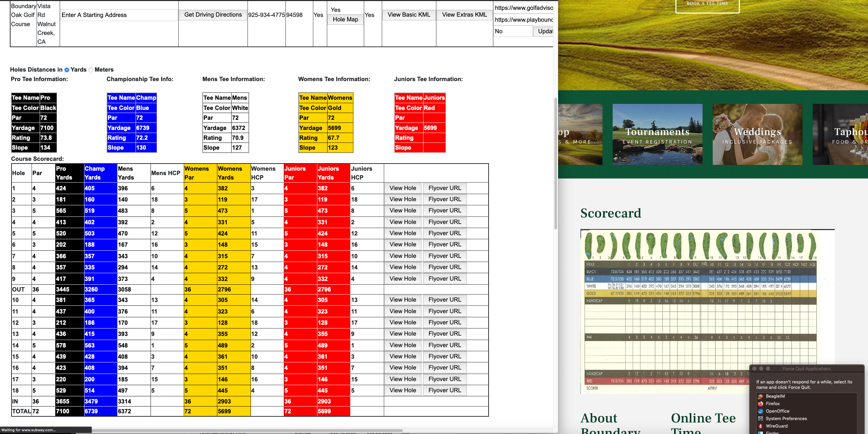Click the golfadvisor URL text field
Viewport: 868px width, 434px height.
(x=524, y=8)
